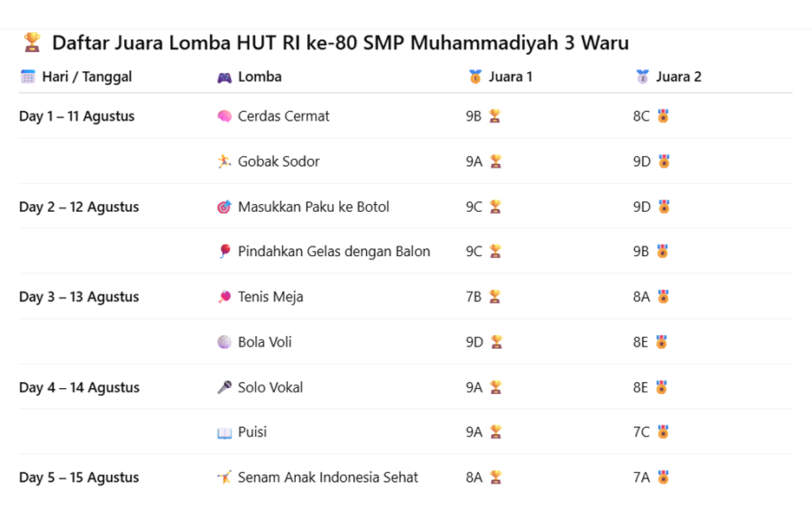Click the open book icon beside Puisi
The image size is (812, 520).
point(224,432)
